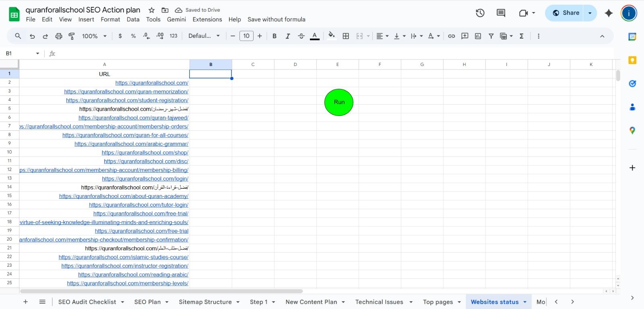
Task: Open version history clock icon
Action: tap(480, 13)
